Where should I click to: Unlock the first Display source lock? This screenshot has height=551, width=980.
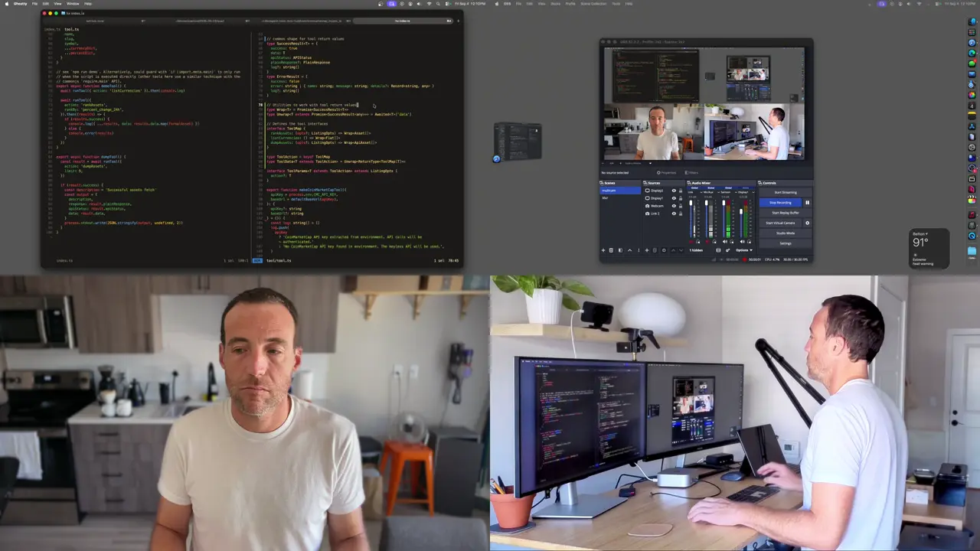point(681,191)
